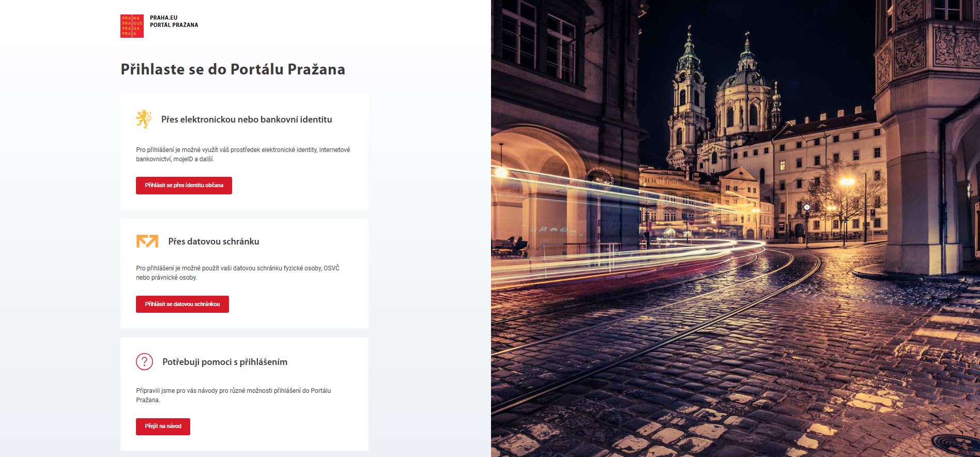980x457 pixels.
Task: Click Přihlásit se datovou schránkou button
Action: (x=182, y=304)
